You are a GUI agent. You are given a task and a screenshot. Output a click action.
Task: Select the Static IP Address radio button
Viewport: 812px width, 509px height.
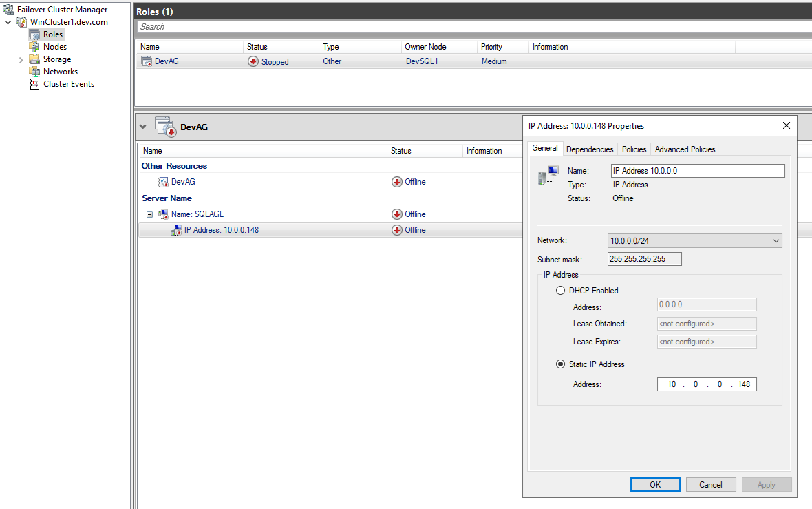point(560,364)
